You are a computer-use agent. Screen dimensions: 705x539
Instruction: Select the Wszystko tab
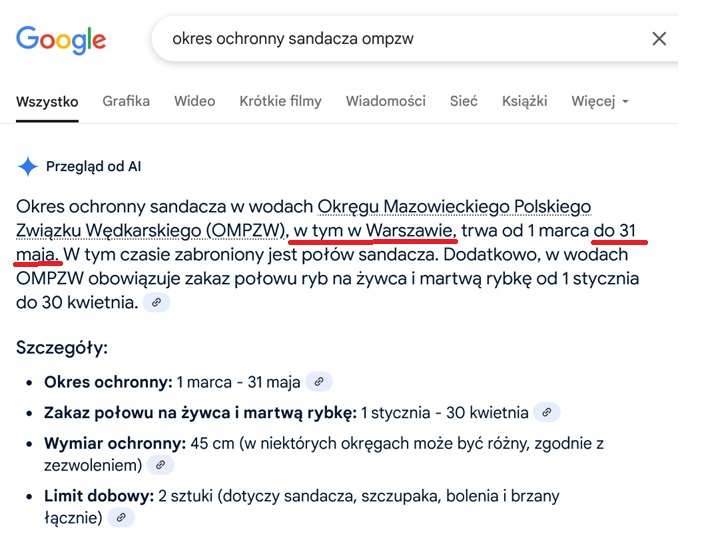[47, 101]
